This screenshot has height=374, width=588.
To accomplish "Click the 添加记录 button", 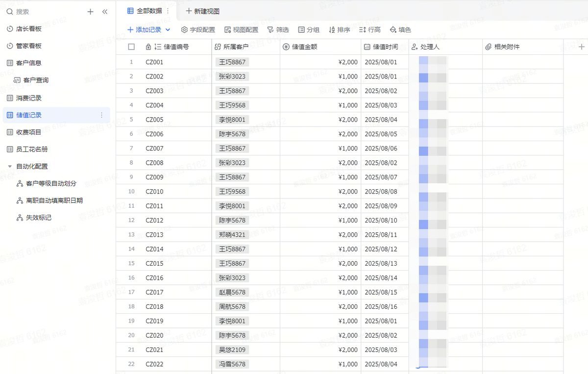I will [x=144, y=30].
